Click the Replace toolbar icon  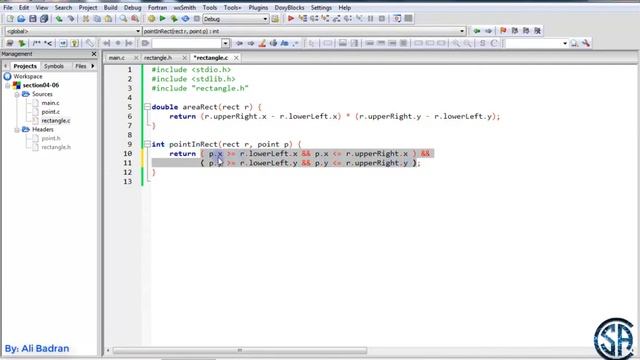click(135, 19)
